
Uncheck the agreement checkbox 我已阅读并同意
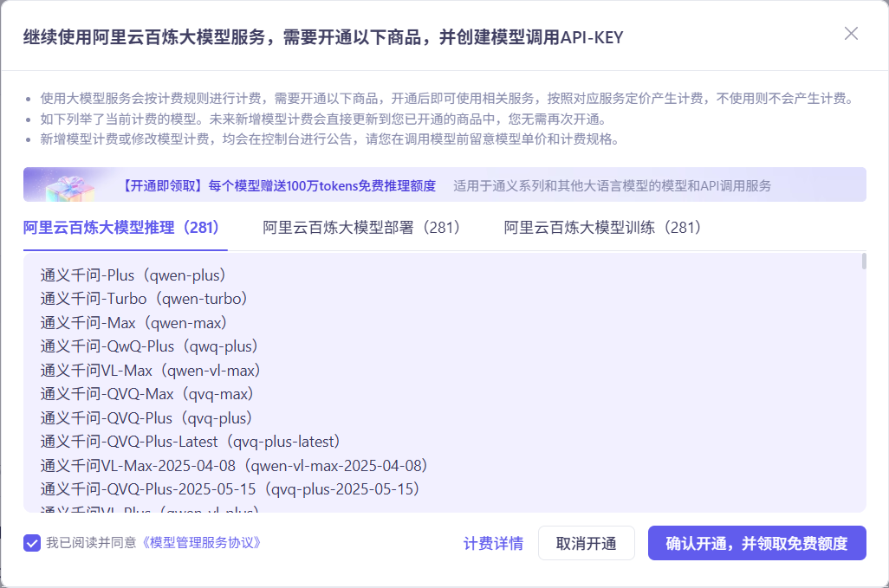pyautogui.click(x=32, y=543)
